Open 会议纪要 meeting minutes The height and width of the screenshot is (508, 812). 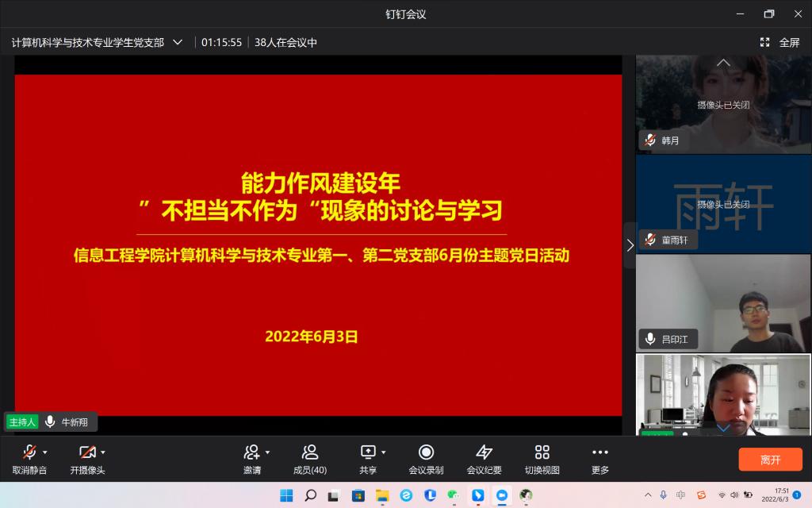click(x=484, y=459)
